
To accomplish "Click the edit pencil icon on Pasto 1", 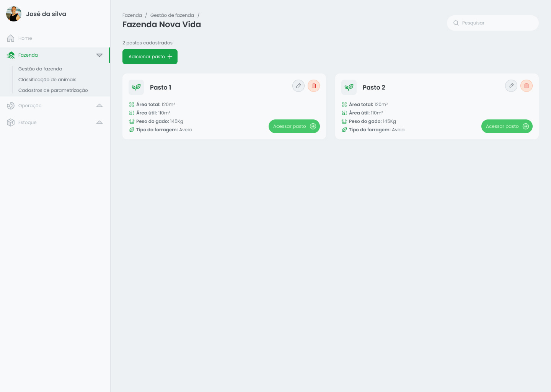I will 298,86.
